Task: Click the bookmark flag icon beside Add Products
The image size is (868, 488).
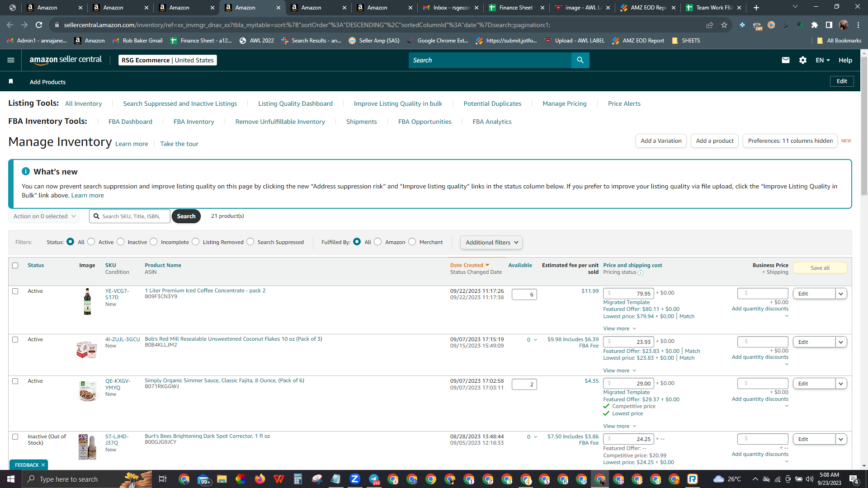Action: pyautogui.click(x=11, y=82)
